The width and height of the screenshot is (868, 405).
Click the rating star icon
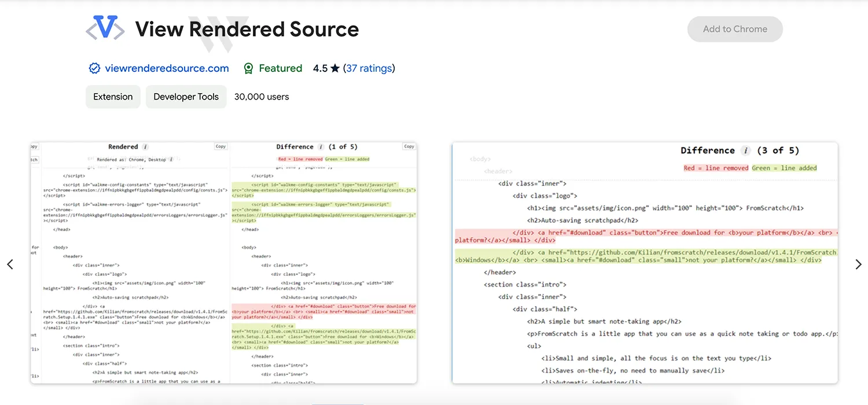coord(335,68)
